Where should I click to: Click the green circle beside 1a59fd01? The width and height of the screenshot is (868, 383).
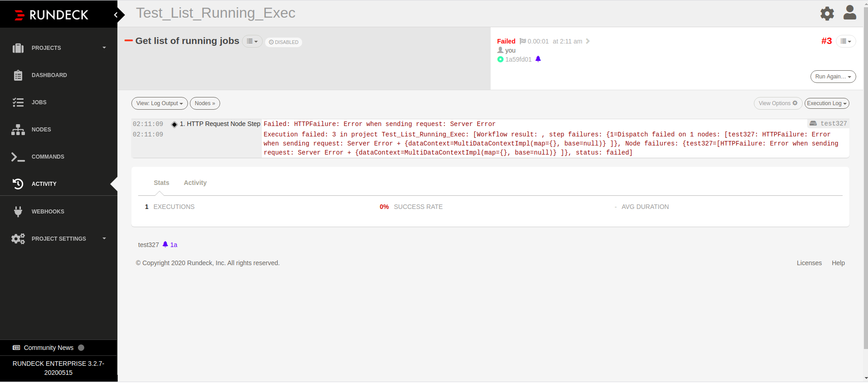501,59
